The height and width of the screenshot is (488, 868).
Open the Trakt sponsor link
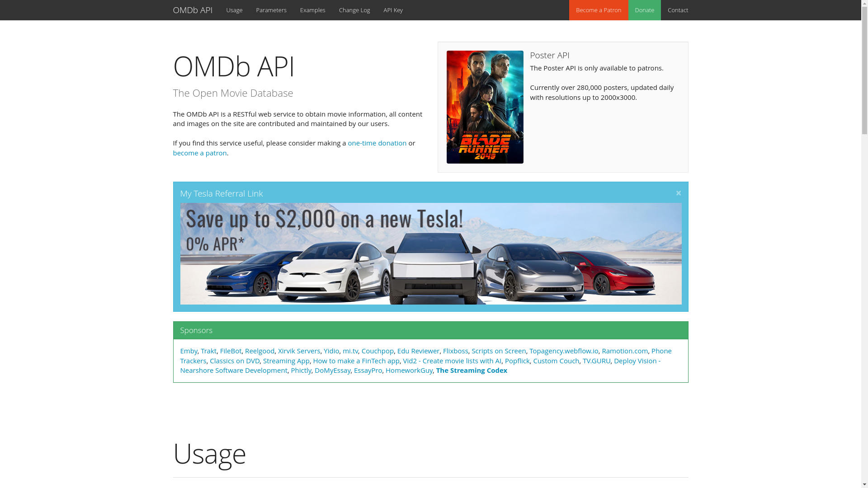pos(208,351)
